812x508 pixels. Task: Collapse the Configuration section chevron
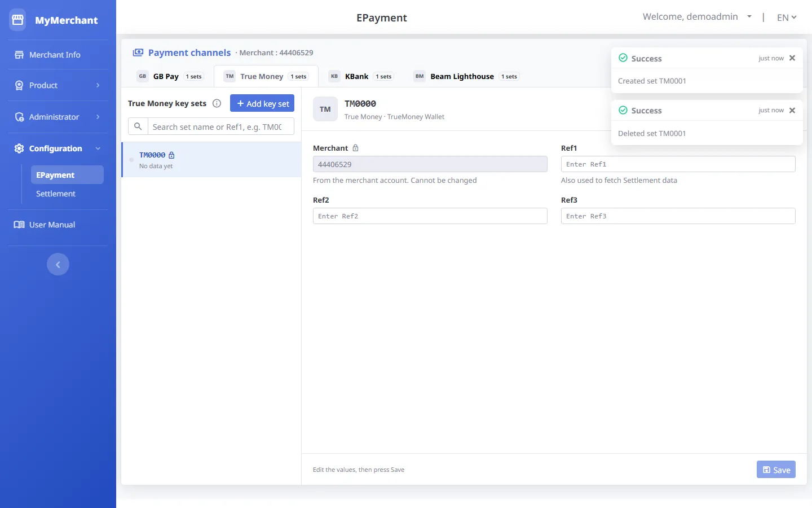(98, 148)
